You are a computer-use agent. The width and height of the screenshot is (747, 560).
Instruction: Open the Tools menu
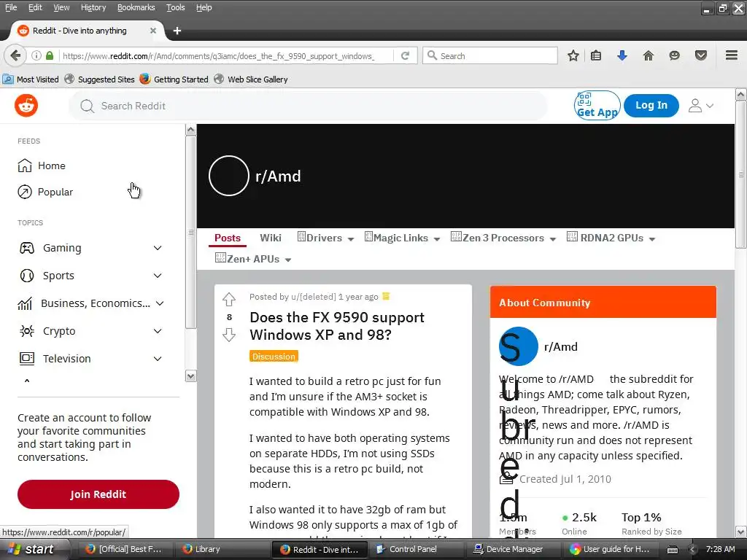[x=175, y=7]
